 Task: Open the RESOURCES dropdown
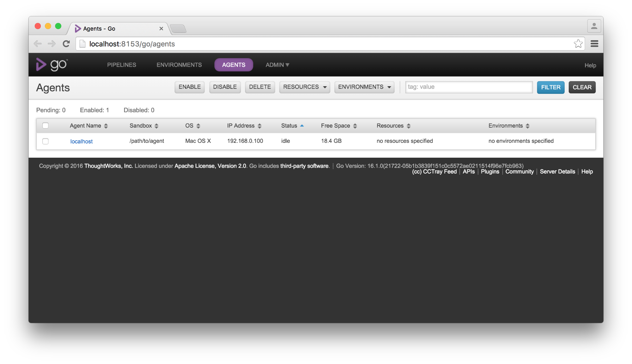[x=304, y=87]
